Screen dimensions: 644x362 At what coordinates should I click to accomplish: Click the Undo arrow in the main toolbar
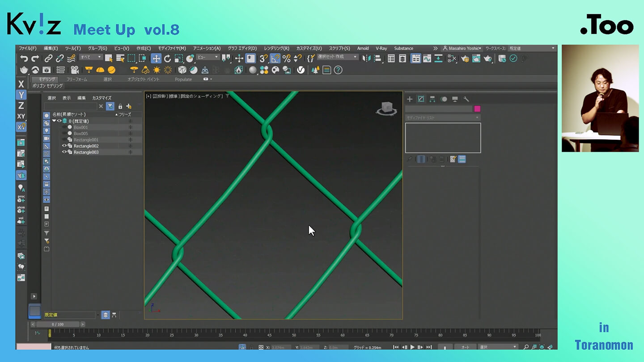[x=24, y=59]
